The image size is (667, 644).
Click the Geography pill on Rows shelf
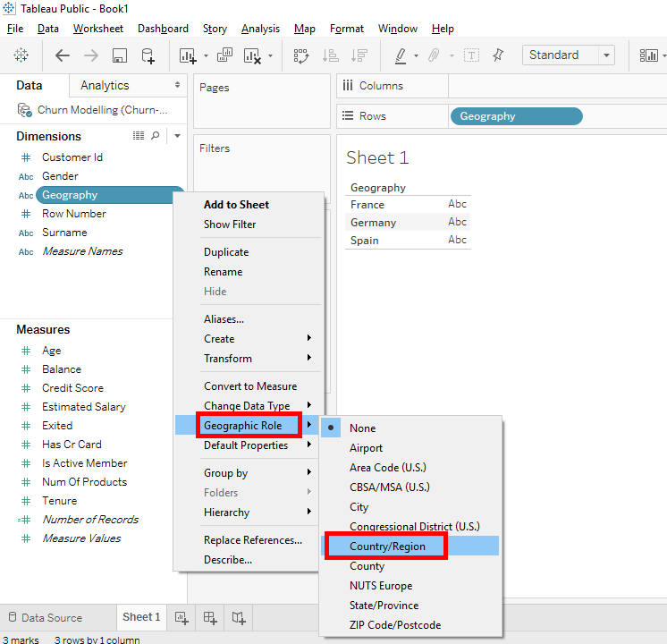point(516,116)
